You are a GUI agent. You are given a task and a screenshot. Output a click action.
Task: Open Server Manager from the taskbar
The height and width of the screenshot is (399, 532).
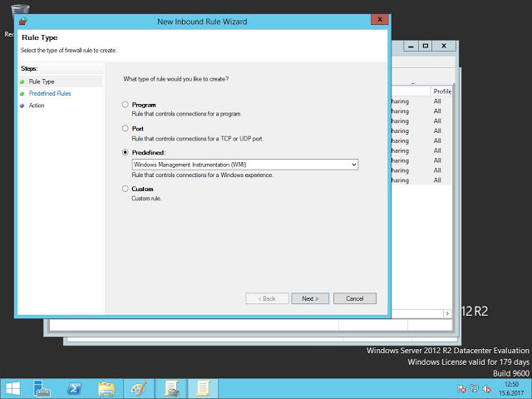click(43, 388)
